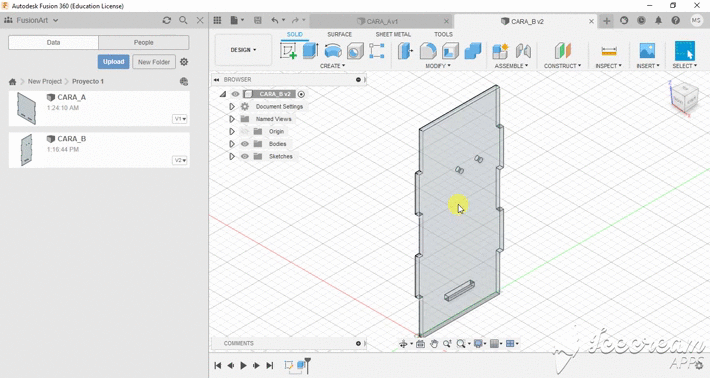Refresh the data panel
Viewport: 710px width, 378px height.
point(167,20)
